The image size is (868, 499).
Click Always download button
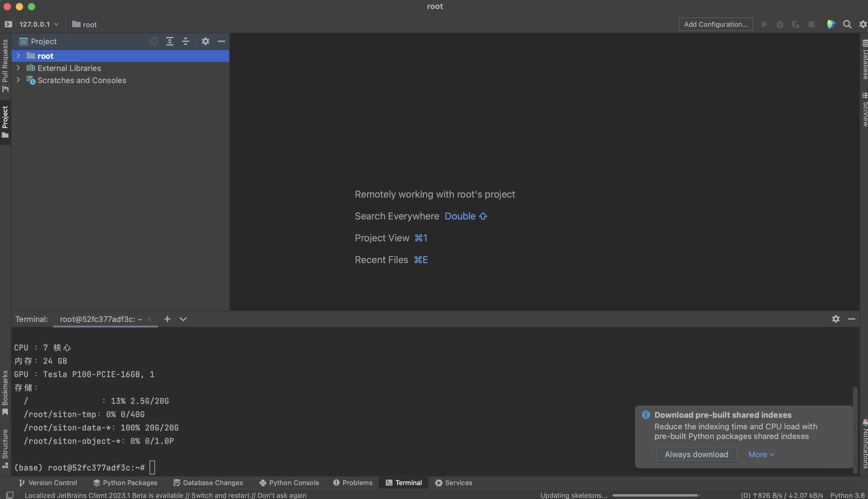click(696, 454)
